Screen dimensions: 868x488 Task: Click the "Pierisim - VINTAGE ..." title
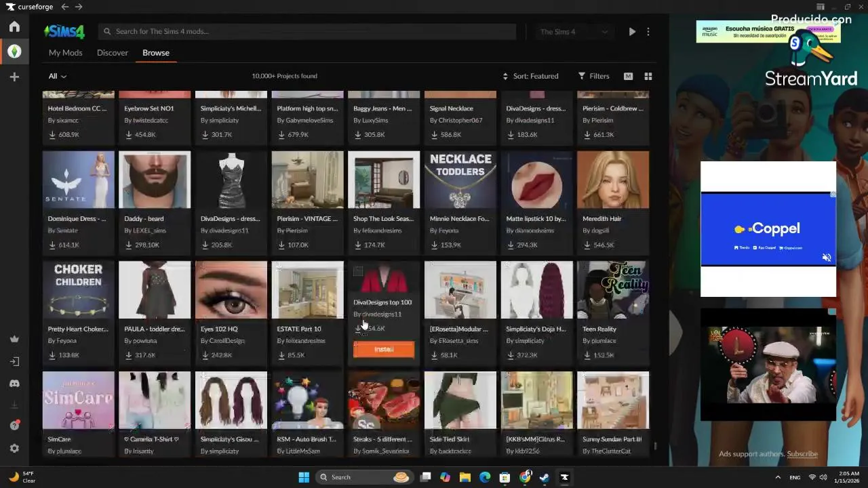tap(307, 219)
